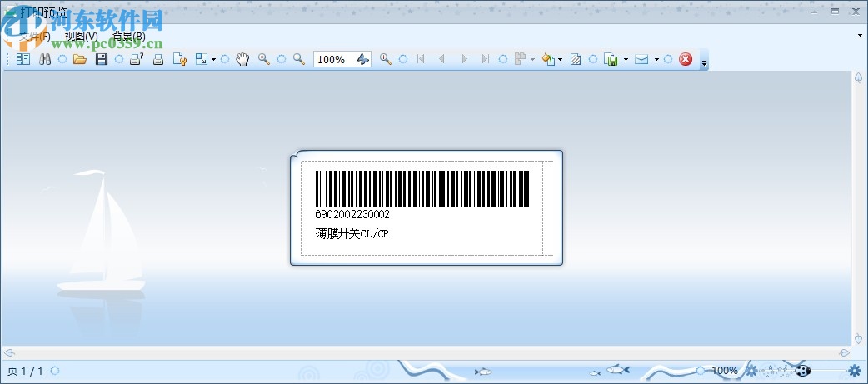The width and height of the screenshot is (868, 384).
Task: Open print dialog via printer question-mark icon
Action: (x=136, y=59)
